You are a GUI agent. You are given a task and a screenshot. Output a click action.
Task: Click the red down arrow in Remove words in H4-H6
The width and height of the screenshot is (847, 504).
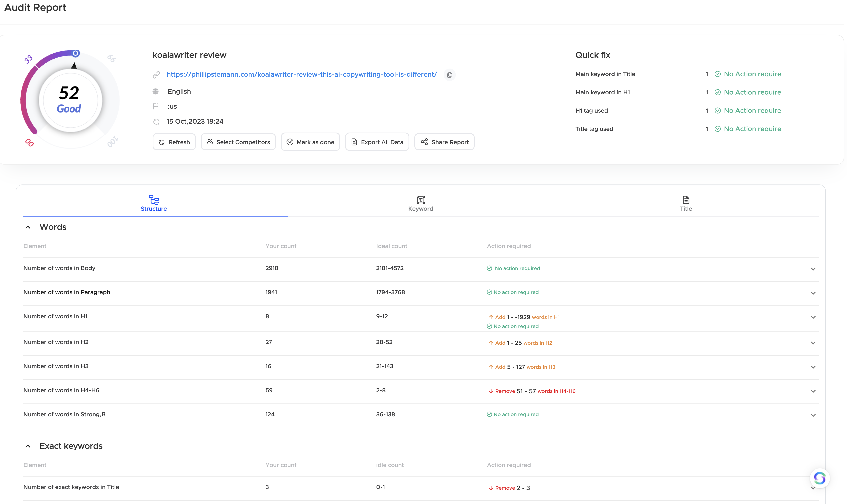click(491, 391)
